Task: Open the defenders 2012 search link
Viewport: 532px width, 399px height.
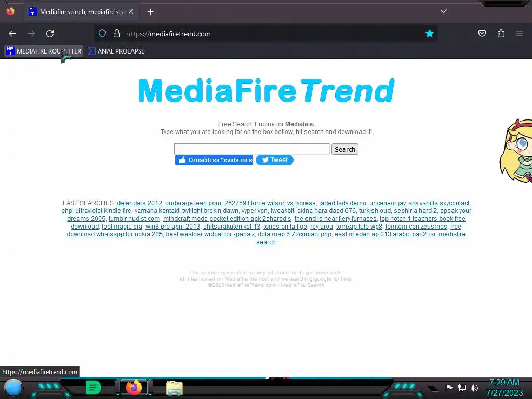Action: pyautogui.click(x=139, y=203)
